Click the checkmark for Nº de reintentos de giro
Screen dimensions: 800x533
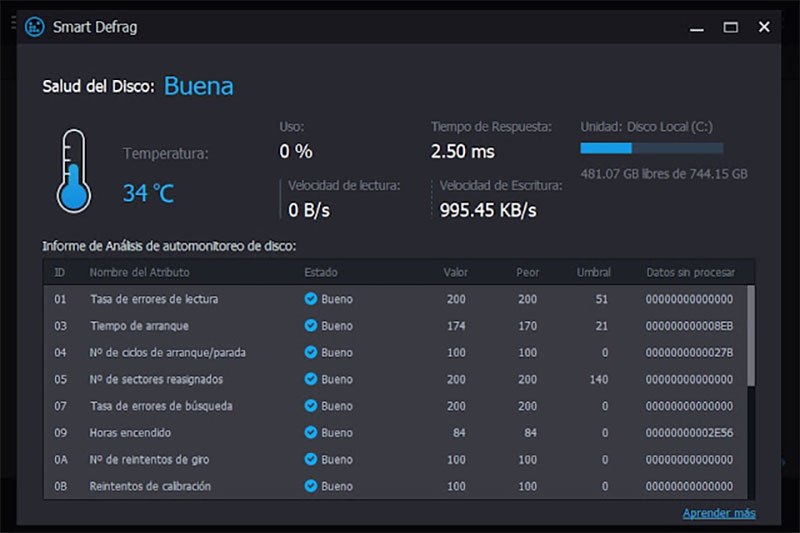pos(311,460)
